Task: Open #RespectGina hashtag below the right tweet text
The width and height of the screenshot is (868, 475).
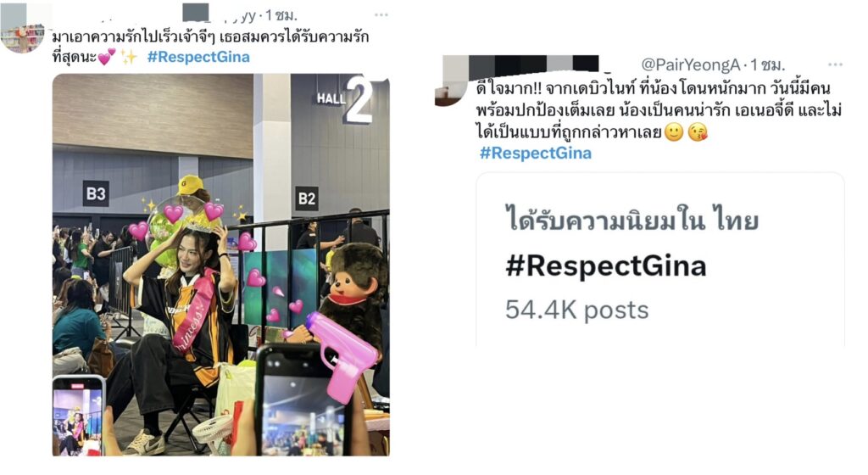Action: [536, 154]
